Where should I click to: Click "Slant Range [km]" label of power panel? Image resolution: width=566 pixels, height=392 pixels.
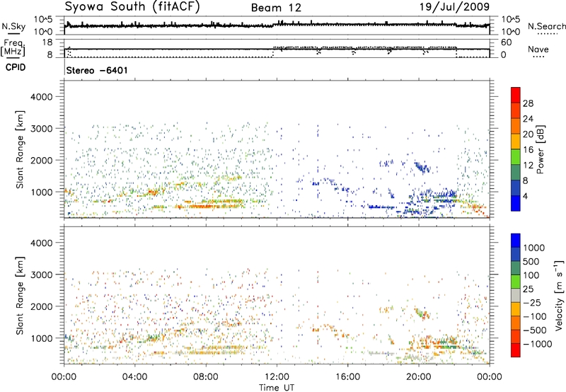pyautogui.click(x=20, y=149)
